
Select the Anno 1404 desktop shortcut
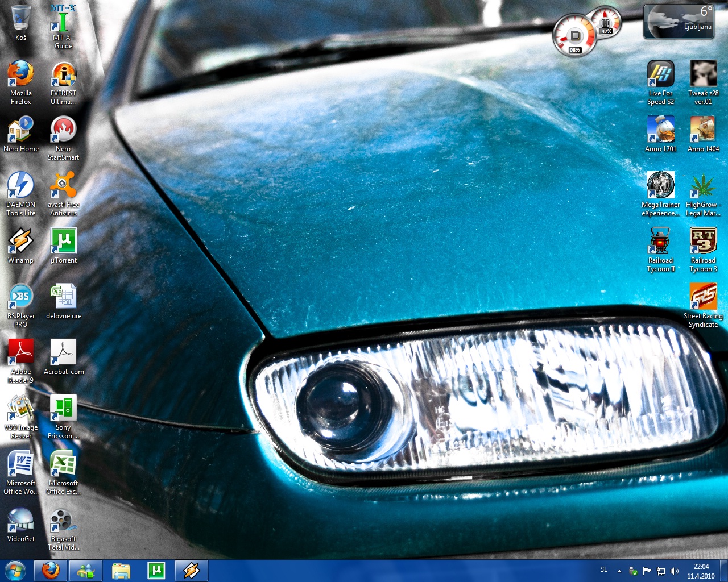(x=704, y=135)
